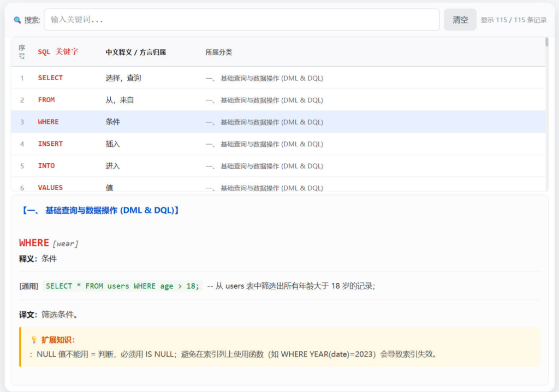The width and height of the screenshot is (559, 392).
Task: Click the 'SQL 关键字' column header
Action: pos(58,52)
